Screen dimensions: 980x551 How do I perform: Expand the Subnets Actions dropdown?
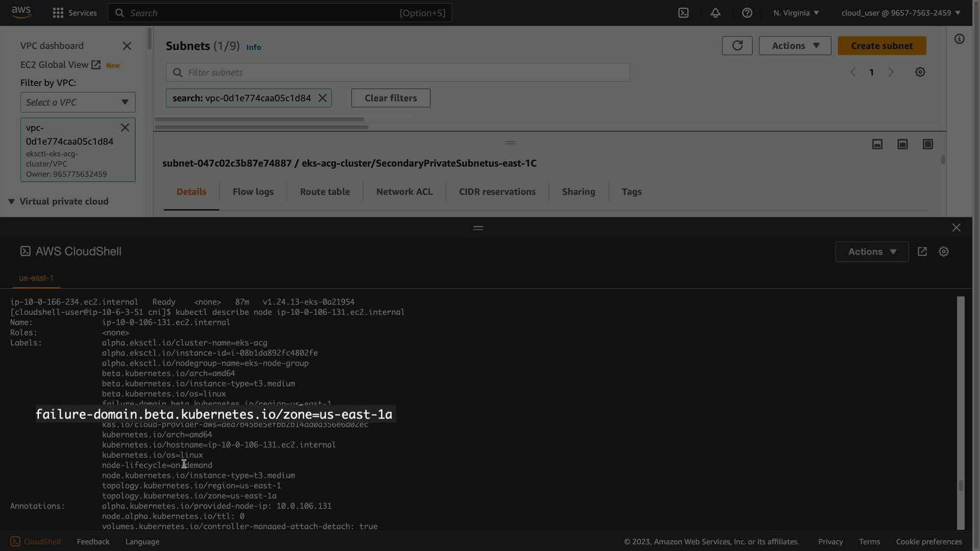(795, 45)
